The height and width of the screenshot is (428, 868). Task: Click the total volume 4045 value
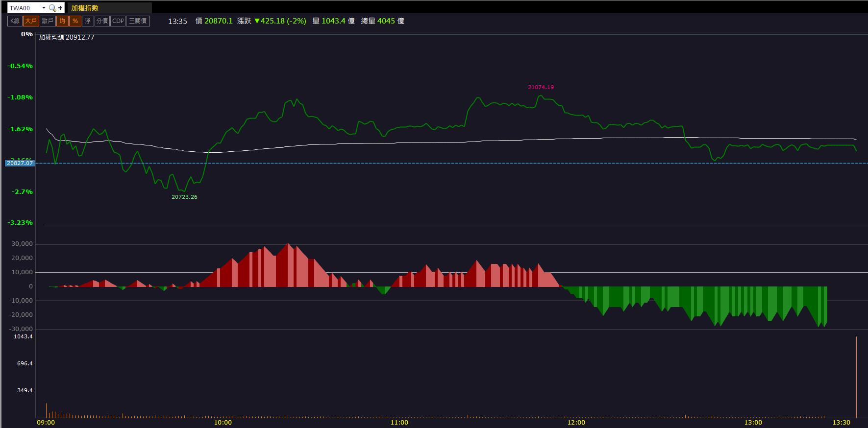pyautogui.click(x=386, y=21)
